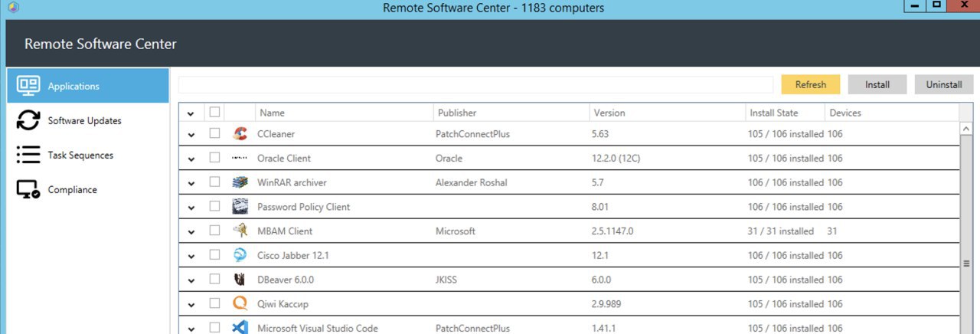Expand the WinRAR archiver row chevron
The image size is (980, 334).
[191, 183]
